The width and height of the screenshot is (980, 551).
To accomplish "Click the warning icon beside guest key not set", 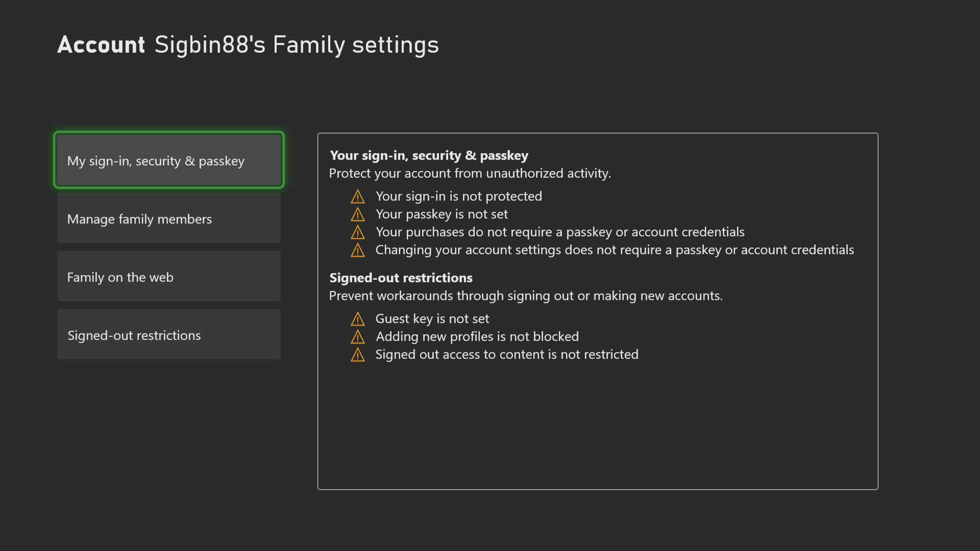I will [358, 318].
